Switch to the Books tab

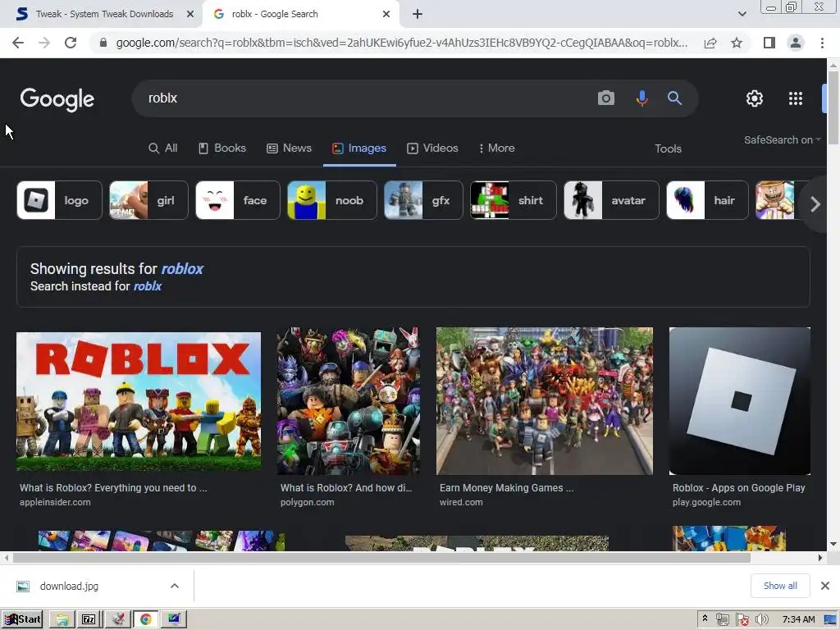[x=221, y=148]
